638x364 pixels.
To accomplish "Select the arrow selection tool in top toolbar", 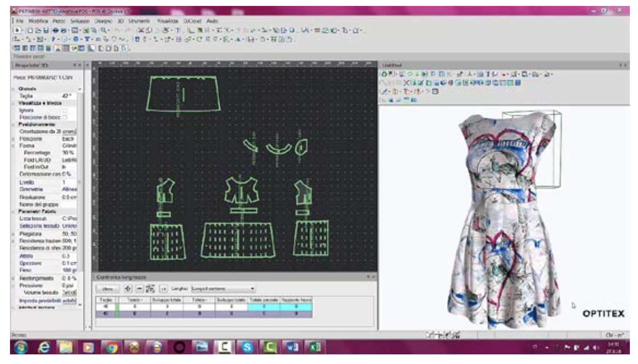I will 17,30.
